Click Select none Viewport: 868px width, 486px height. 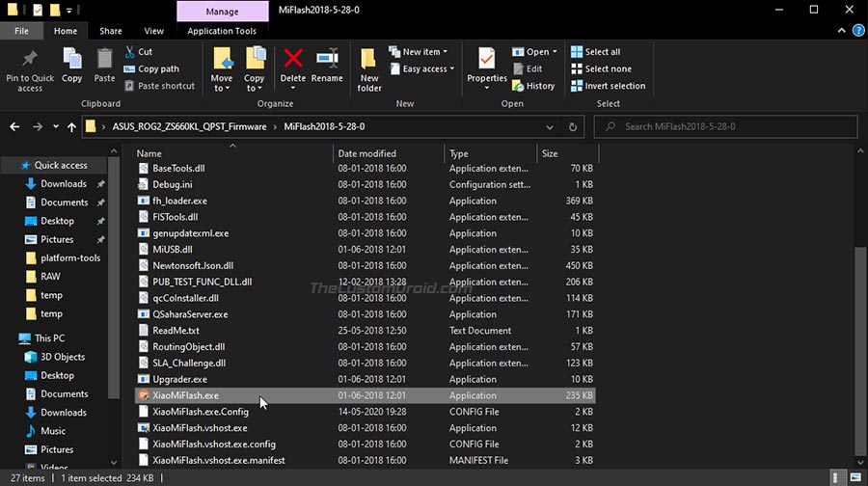point(601,68)
